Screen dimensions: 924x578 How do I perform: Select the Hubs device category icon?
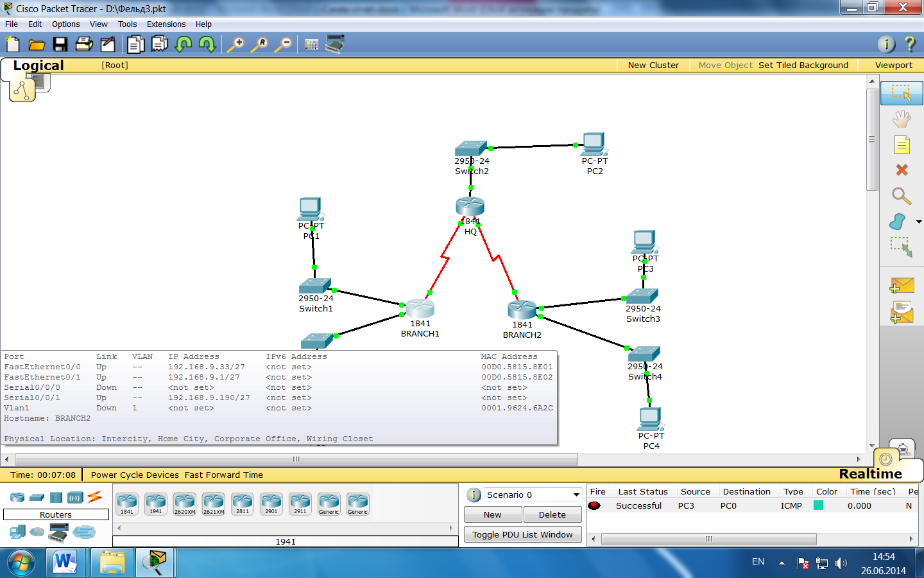(x=56, y=497)
